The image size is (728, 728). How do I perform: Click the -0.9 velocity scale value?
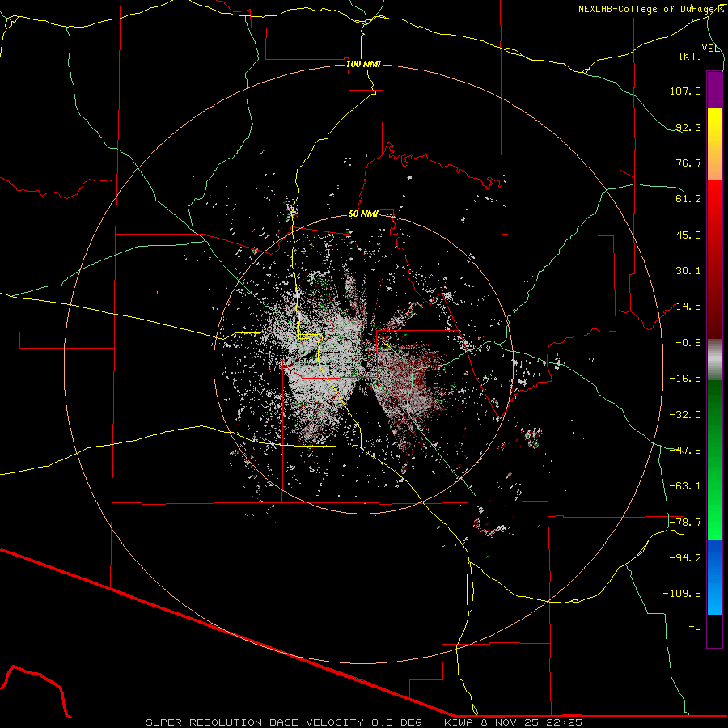688,343
